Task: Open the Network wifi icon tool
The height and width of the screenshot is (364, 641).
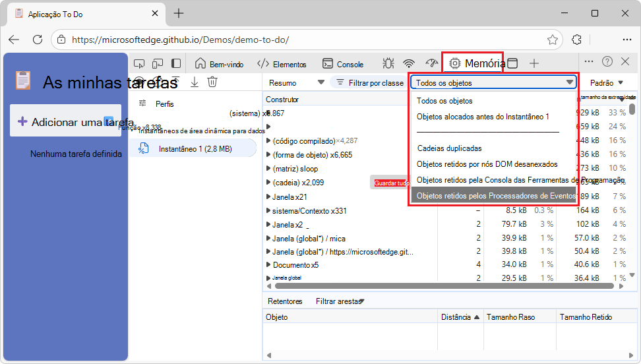Action: point(408,63)
